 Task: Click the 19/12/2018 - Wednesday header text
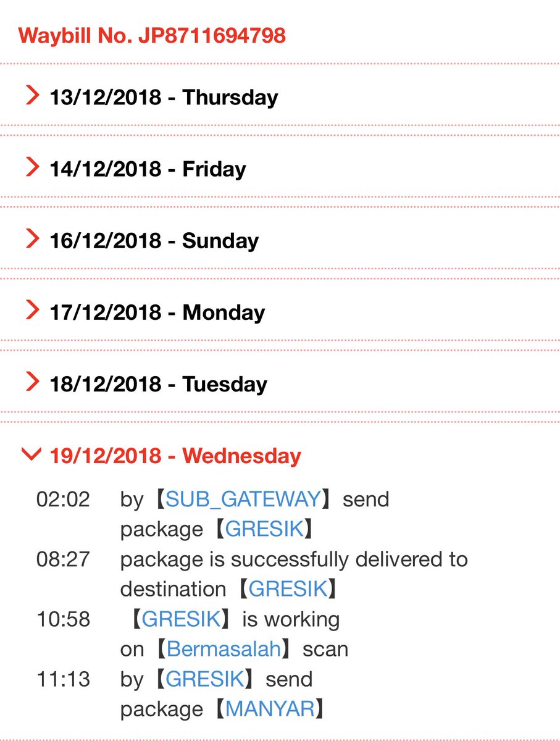(x=175, y=456)
